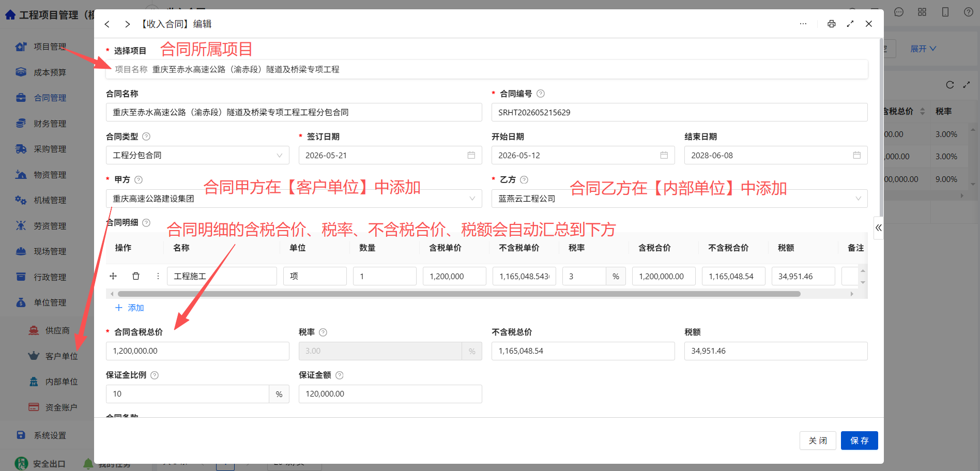
Task: Click the help icon beside 甲方 label
Action: [139, 180]
